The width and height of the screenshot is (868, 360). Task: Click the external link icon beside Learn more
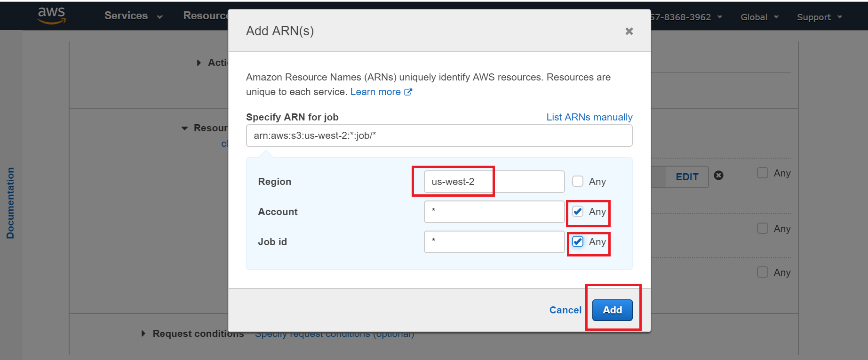click(x=408, y=92)
